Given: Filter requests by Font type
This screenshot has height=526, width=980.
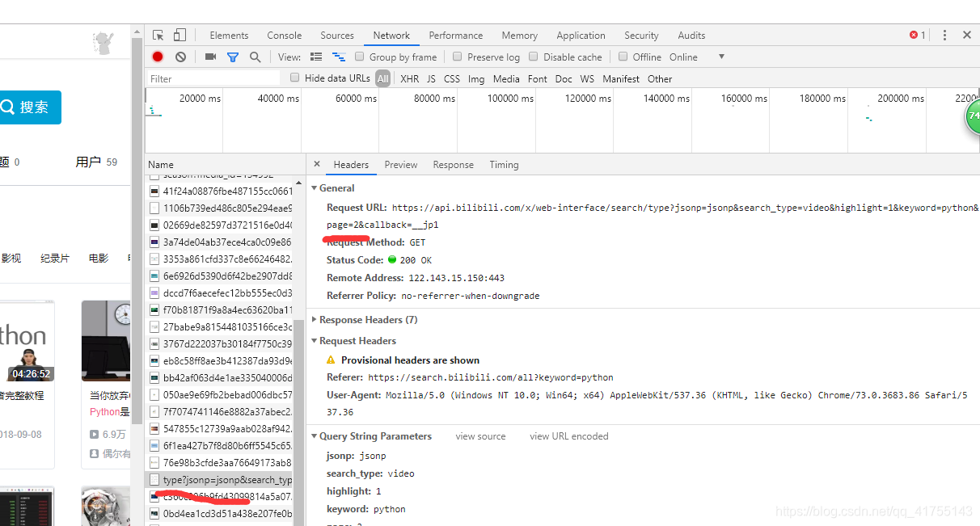Looking at the screenshot, I should 538,78.
